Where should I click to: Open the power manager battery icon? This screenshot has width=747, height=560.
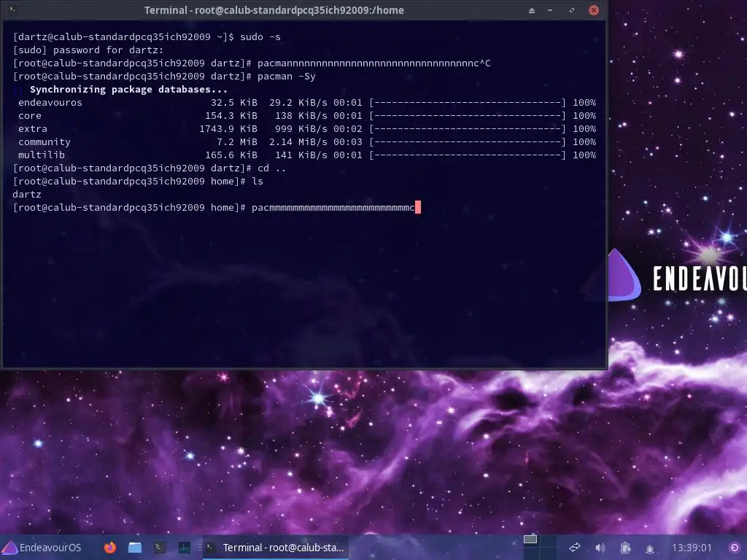pyautogui.click(x=625, y=548)
